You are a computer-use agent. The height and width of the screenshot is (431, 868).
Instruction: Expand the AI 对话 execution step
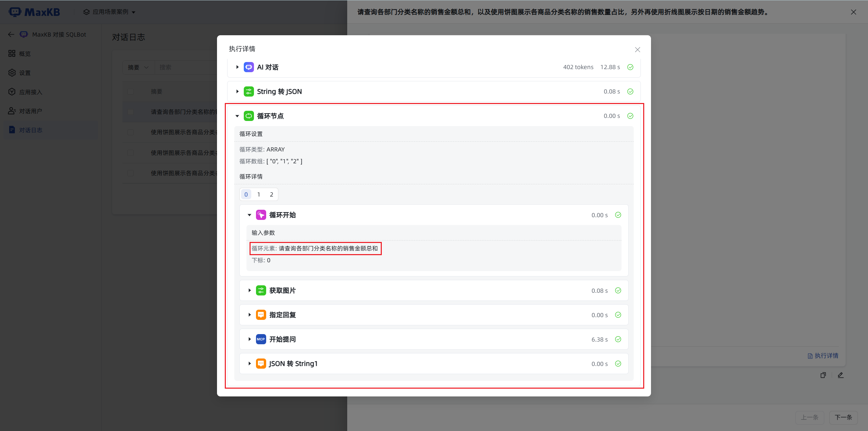point(237,67)
